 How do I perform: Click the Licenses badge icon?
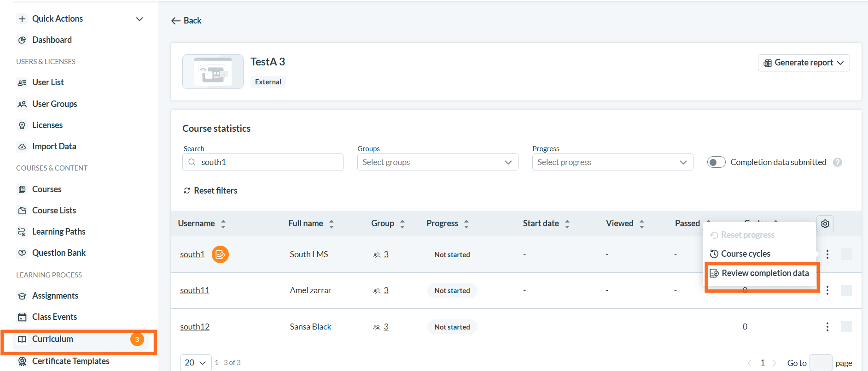coord(22,125)
